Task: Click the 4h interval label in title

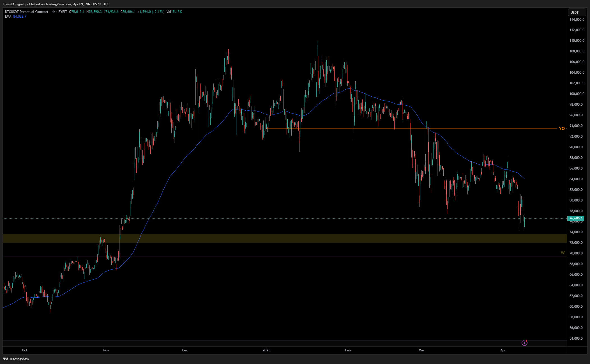Action: [53, 12]
